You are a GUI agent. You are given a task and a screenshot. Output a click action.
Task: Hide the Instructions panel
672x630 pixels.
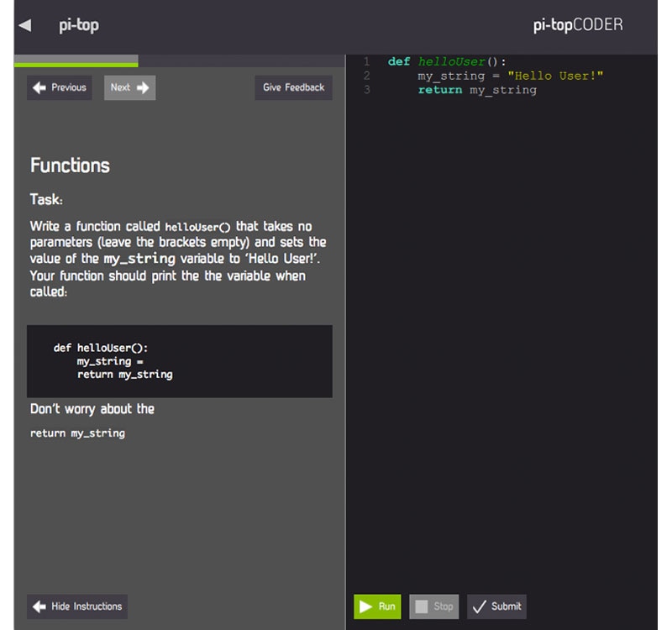[x=76, y=606]
